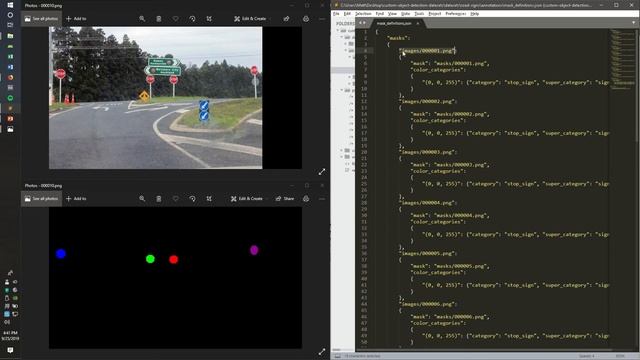
Task: See more ellipsis in mask image window
Action: coord(322,199)
